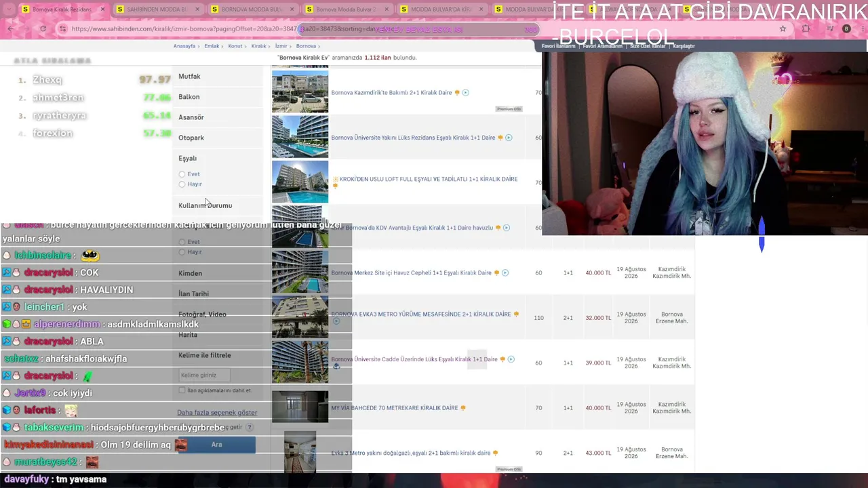The height and width of the screenshot is (488, 868).
Task: Close the Bornova Kiralık Rezidans tab
Action: pyautogui.click(x=102, y=9)
